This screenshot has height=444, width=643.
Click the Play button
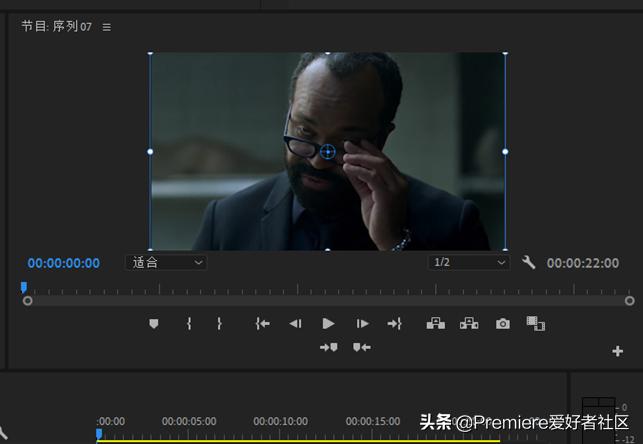tap(328, 324)
